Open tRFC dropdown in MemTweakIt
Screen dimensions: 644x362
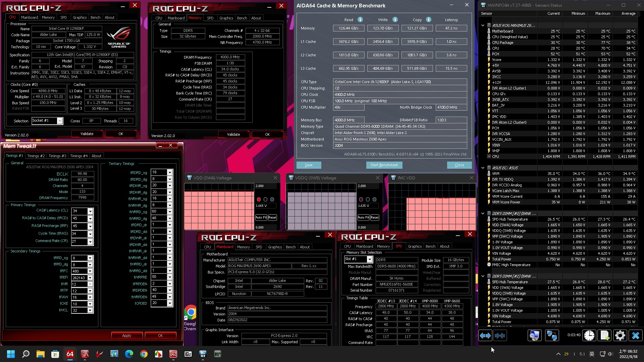[x=90, y=271]
